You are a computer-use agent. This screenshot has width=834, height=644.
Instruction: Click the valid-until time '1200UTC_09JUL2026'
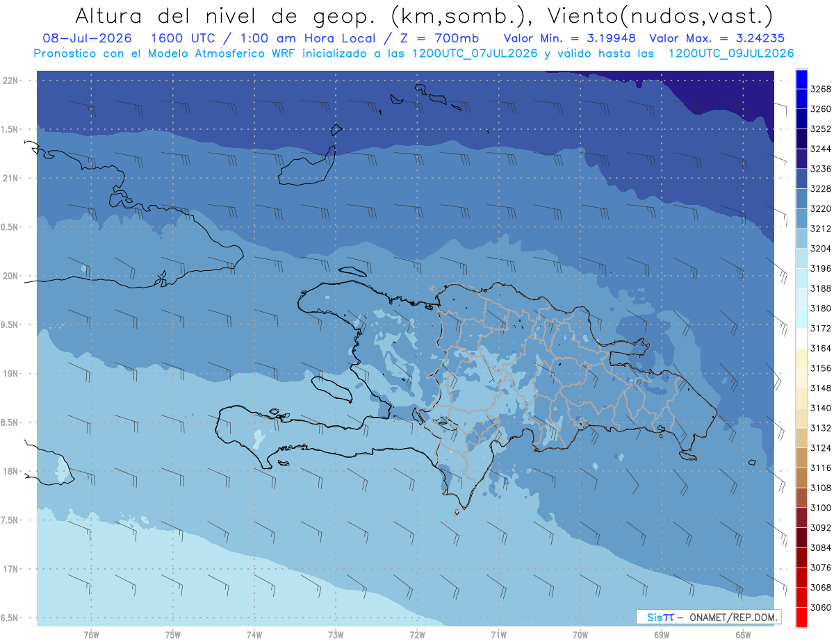pyautogui.click(x=731, y=53)
